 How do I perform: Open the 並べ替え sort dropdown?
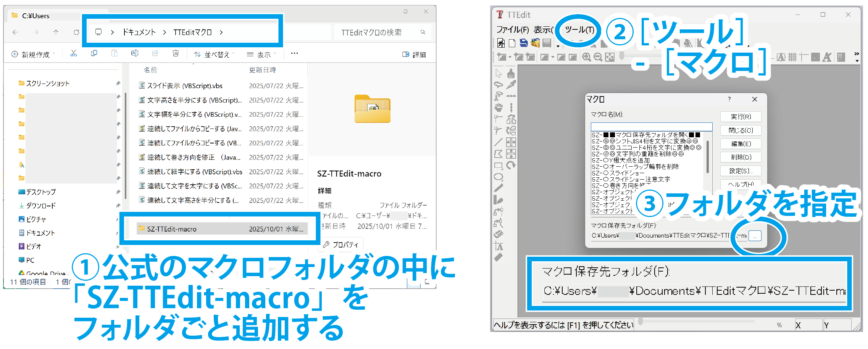(214, 55)
